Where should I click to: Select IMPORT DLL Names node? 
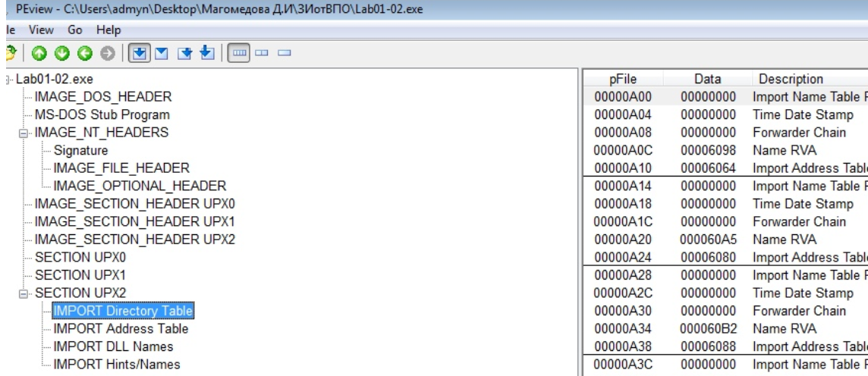pos(113,346)
